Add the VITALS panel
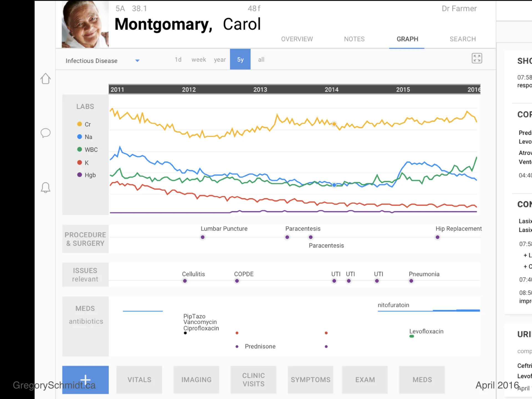532x399 pixels. click(139, 380)
